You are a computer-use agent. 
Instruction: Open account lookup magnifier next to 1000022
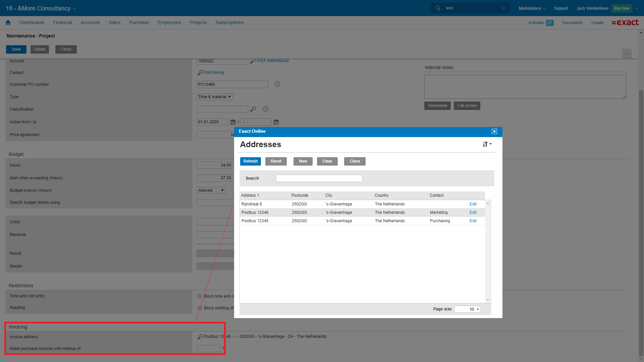253,61
